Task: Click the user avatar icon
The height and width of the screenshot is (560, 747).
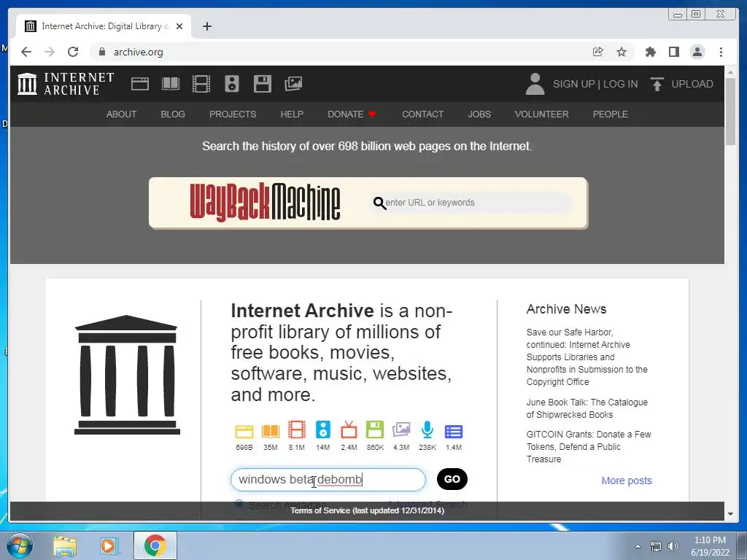Action: coord(535,84)
